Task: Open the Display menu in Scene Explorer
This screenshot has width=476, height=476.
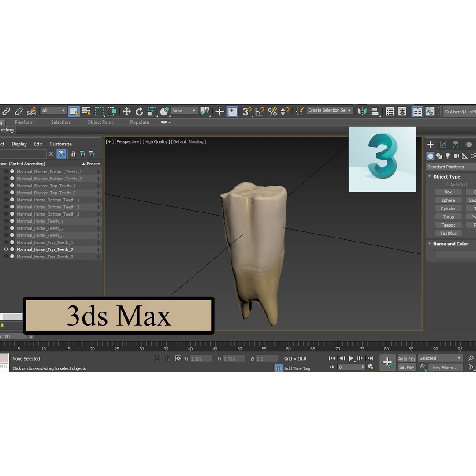Action: pos(19,144)
